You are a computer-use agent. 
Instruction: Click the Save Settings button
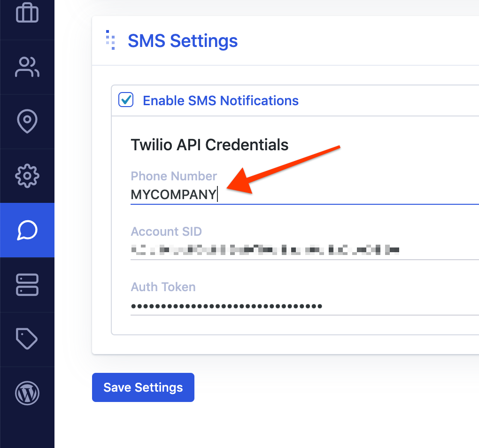click(143, 387)
